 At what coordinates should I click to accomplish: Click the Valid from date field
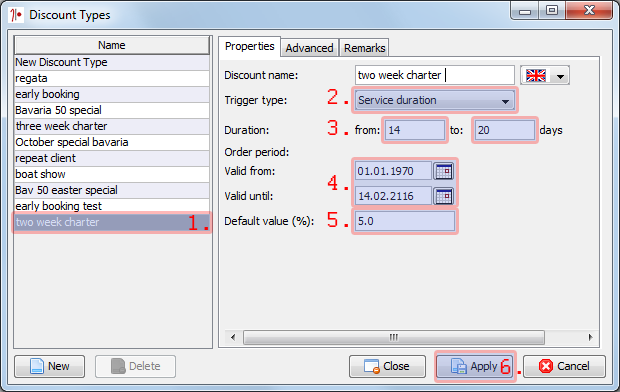(x=393, y=171)
